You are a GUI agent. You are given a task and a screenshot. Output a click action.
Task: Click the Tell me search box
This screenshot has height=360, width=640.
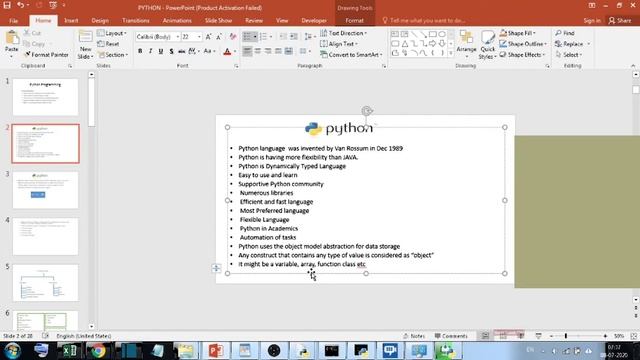click(424, 20)
